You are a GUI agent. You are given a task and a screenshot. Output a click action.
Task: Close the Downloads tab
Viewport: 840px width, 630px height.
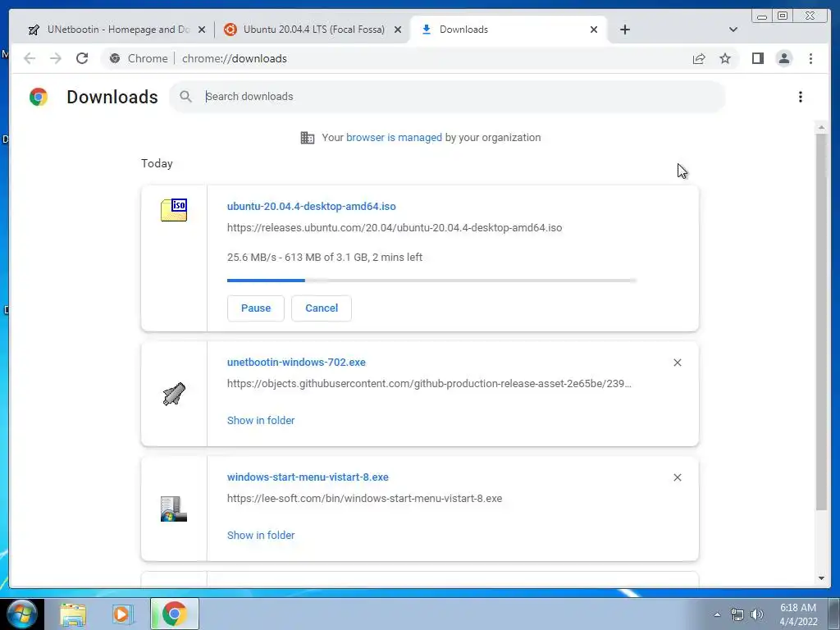pos(594,30)
